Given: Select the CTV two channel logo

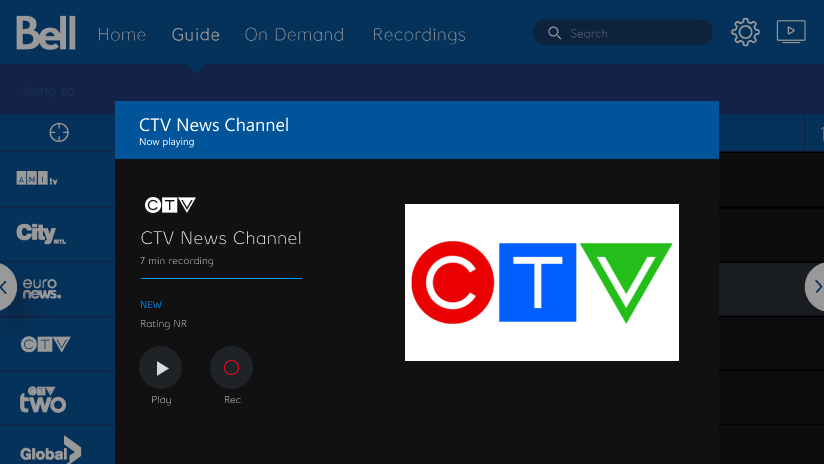Looking at the screenshot, I should [x=43, y=399].
